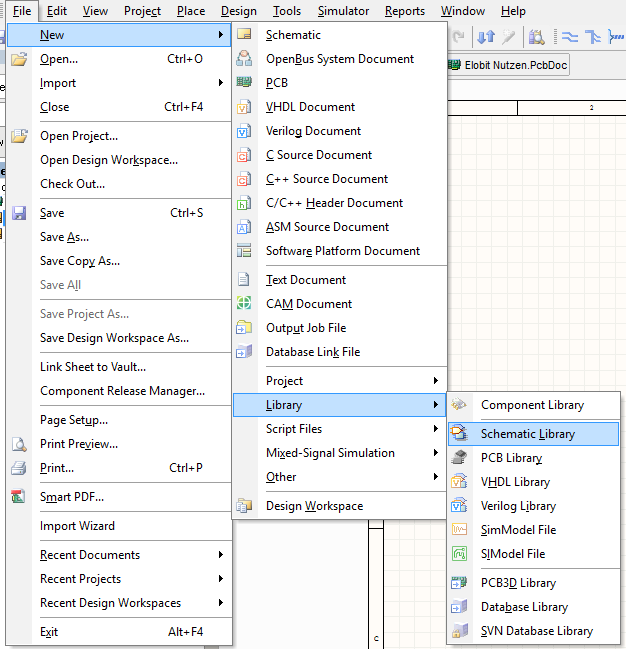This screenshot has width=626, height=649.
Task: Click the Print Preview icon
Action: coord(19,444)
